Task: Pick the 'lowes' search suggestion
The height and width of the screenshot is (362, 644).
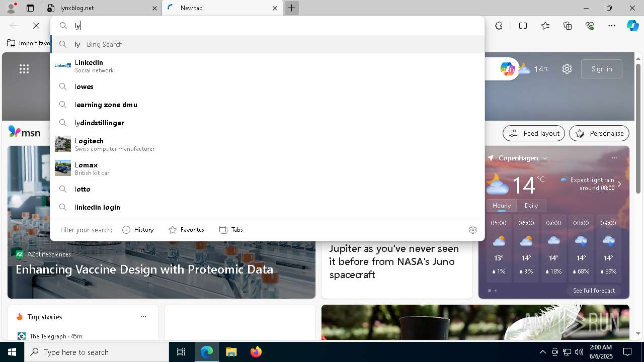Action: 267,86
